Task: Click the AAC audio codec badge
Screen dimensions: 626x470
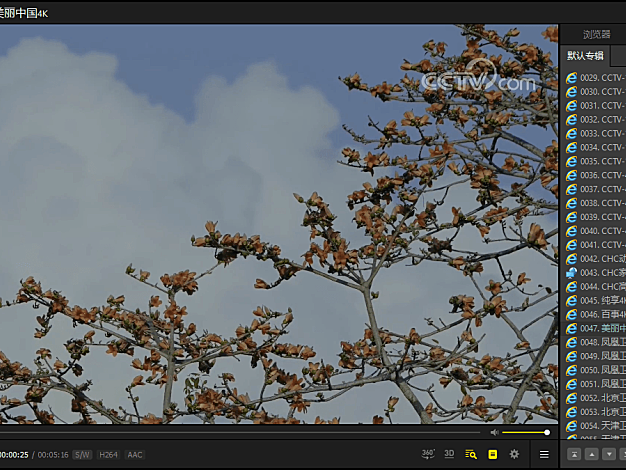Action: pos(135,455)
